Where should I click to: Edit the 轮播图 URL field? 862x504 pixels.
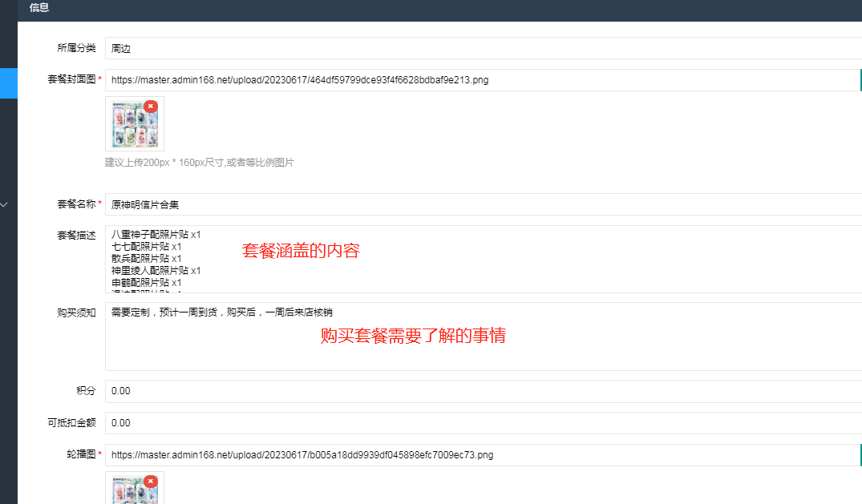pos(482,455)
